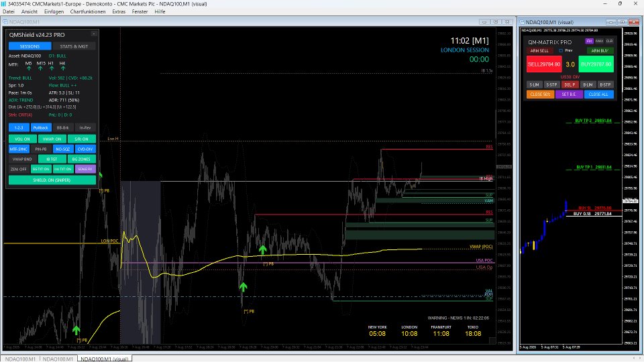644x362 pixels.
Task: Click the S-LIM order button
Action: pyautogui.click(x=535, y=84)
